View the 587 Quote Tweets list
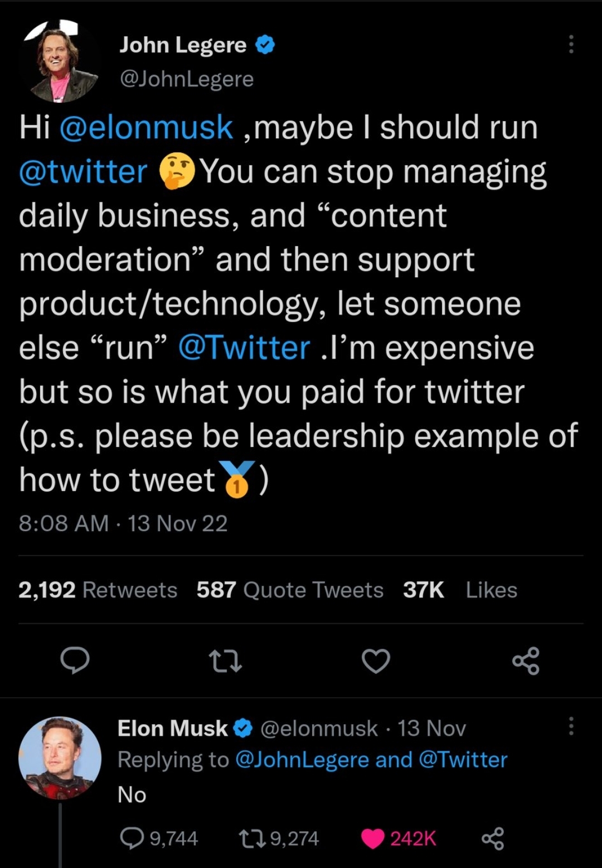Screen dimensions: 602x868 [290, 590]
